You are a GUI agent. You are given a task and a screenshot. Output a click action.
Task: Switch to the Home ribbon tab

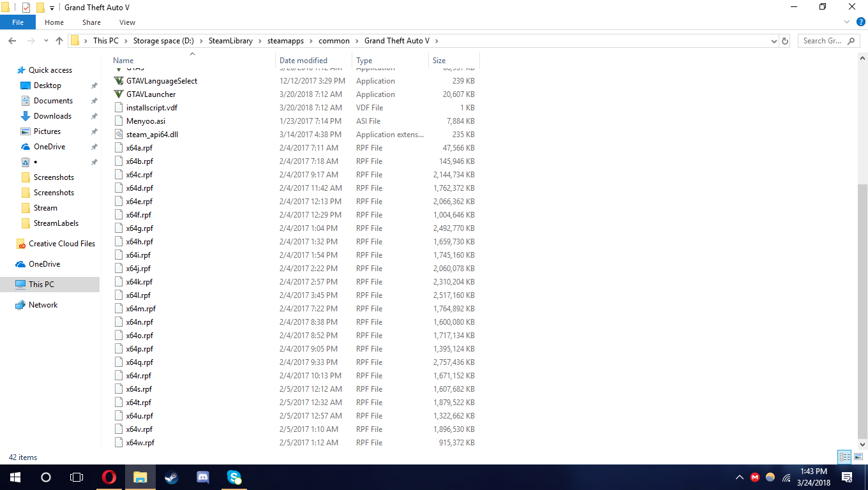54,22
